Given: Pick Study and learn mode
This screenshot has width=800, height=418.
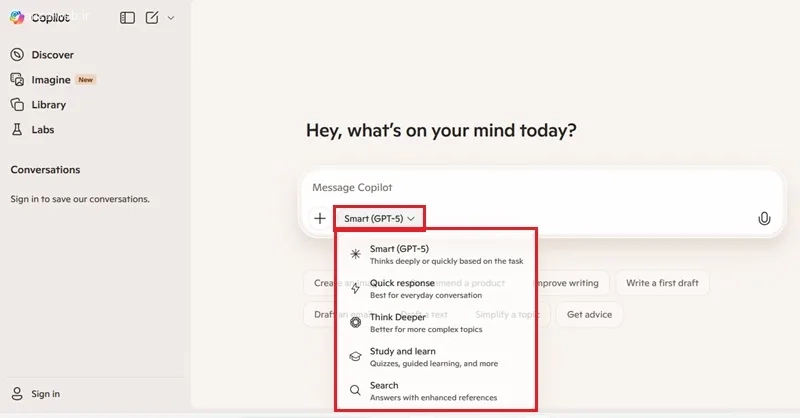Looking at the screenshot, I should (435, 357).
